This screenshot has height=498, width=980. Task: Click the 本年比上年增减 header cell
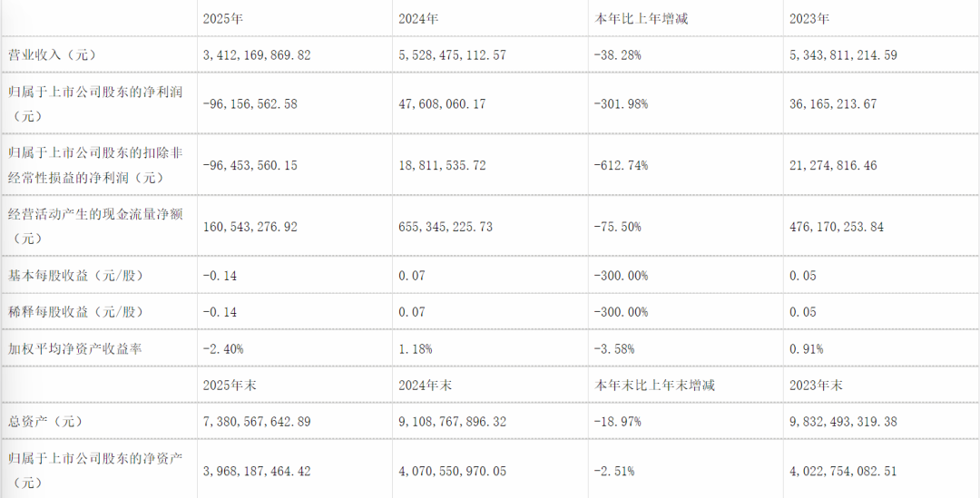[640, 18]
